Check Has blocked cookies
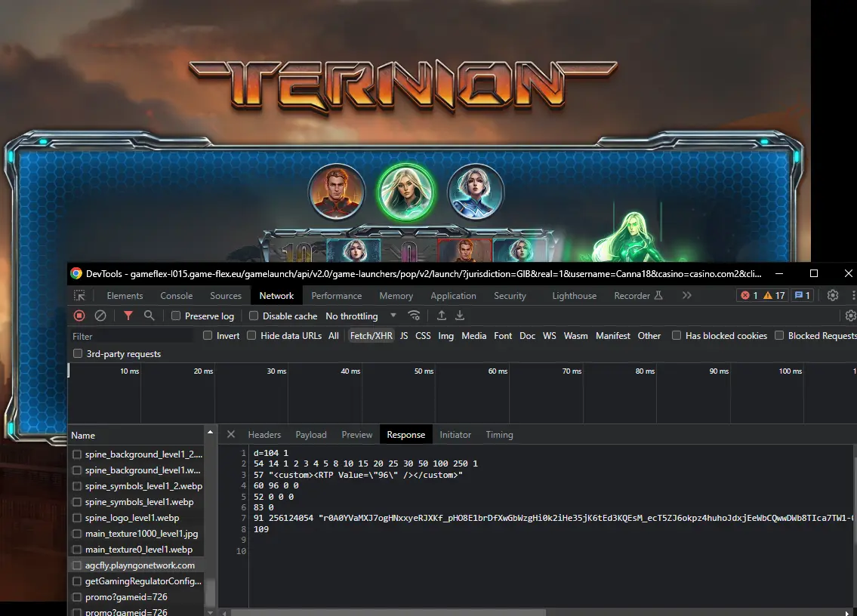The image size is (857, 616). [x=677, y=335]
